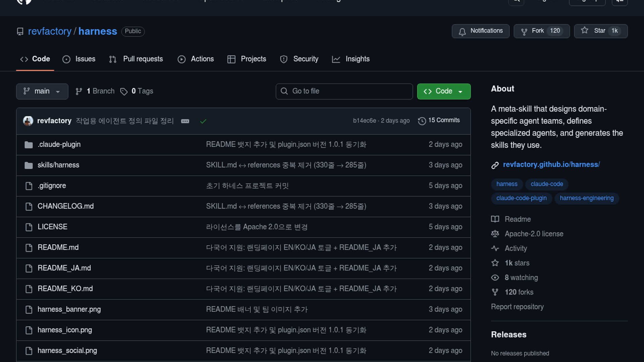This screenshot has width=644, height=362.
Task: Open the main branch dropdown
Action: pos(42,91)
